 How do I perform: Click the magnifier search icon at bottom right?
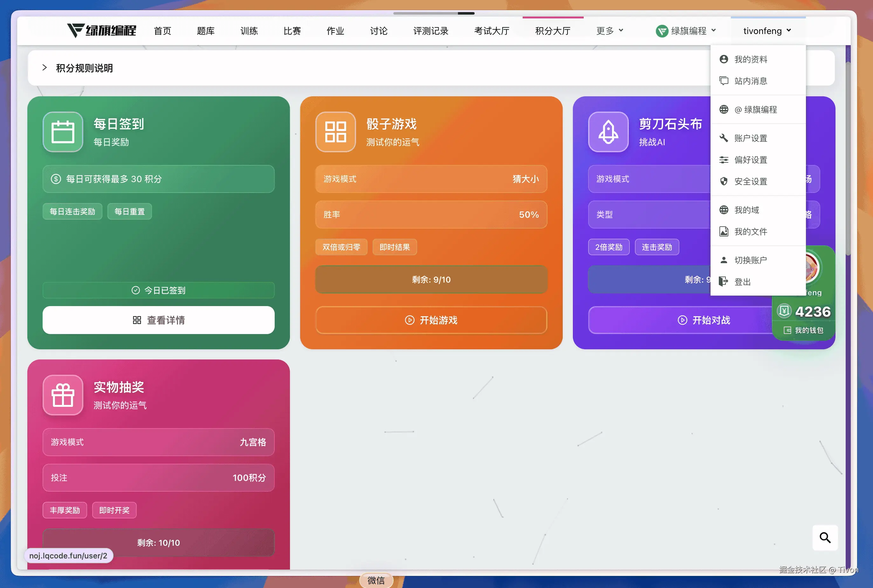click(825, 537)
